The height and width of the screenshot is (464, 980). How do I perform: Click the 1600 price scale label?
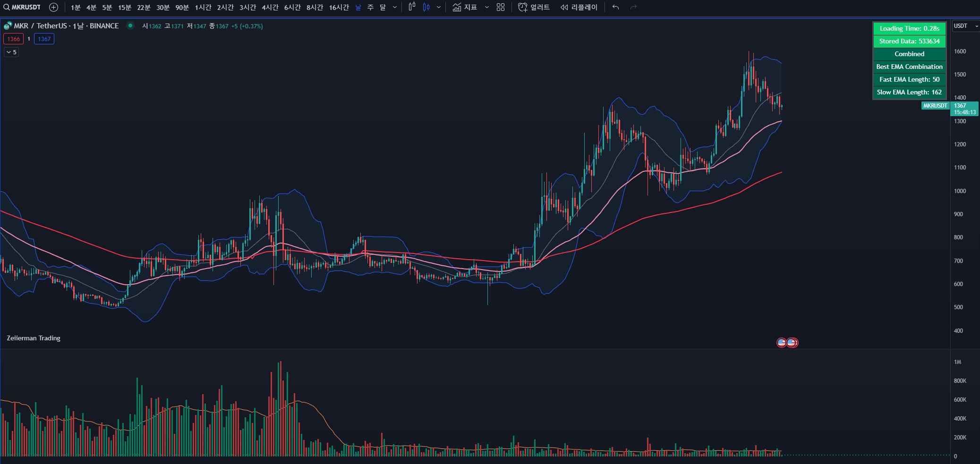[960, 51]
